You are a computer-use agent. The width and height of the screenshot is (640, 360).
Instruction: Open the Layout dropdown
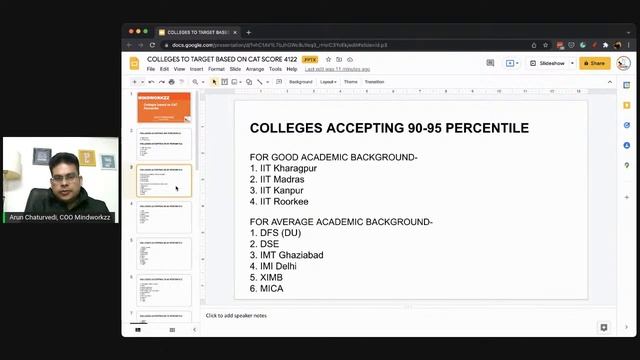[328, 82]
